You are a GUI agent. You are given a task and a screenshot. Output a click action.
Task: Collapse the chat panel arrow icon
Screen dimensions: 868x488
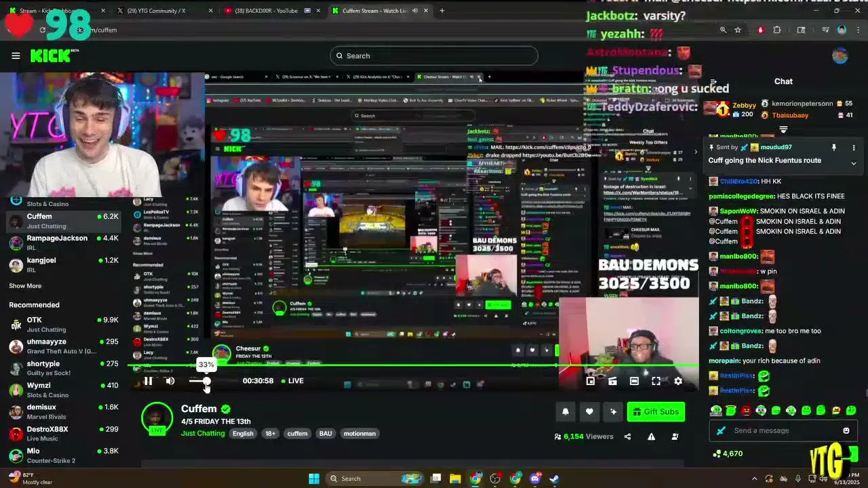pyautogui.click(x=713, y=81)
